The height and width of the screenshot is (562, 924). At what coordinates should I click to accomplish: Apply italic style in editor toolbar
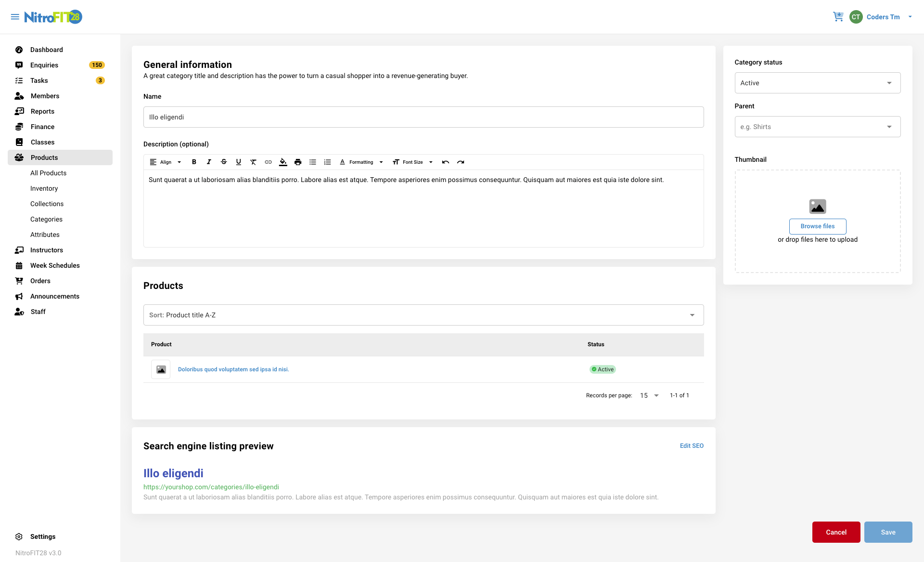coord(209,162)
